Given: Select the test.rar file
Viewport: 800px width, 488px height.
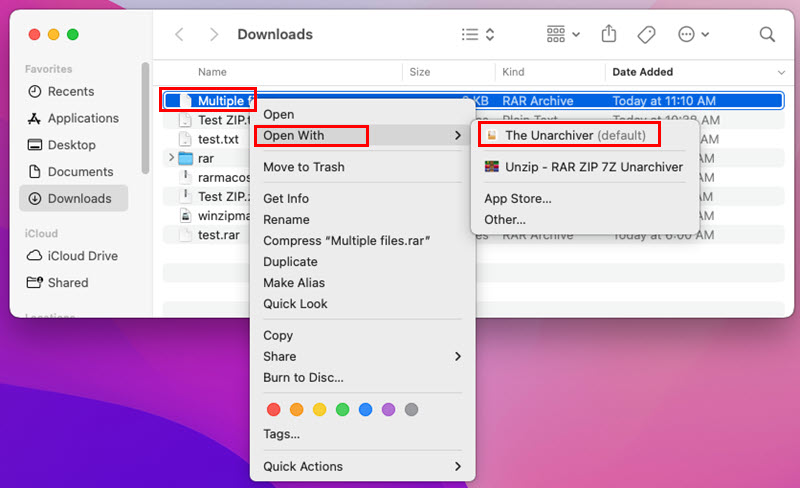Looking at the screenshot, I should 218,235.
